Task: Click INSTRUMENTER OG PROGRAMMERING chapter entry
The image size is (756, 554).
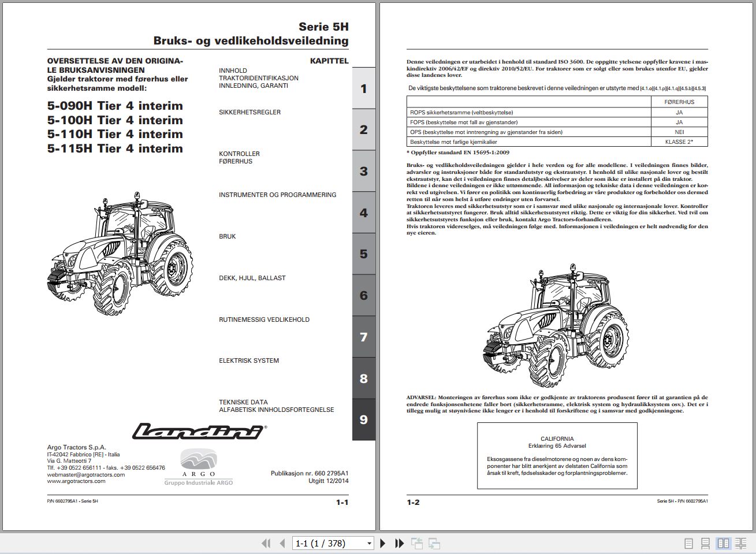Action: (277, 195)
